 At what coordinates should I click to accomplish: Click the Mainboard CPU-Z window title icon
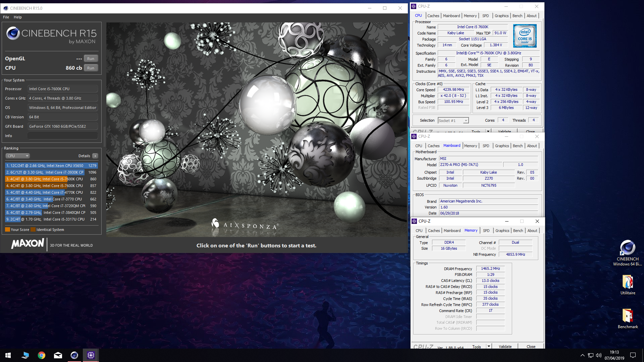pos(414,136)
